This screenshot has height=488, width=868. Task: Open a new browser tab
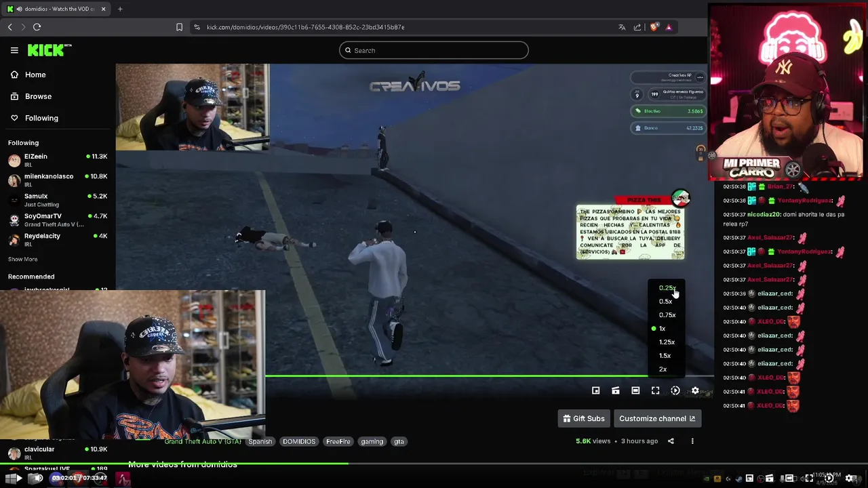[120, 9]
